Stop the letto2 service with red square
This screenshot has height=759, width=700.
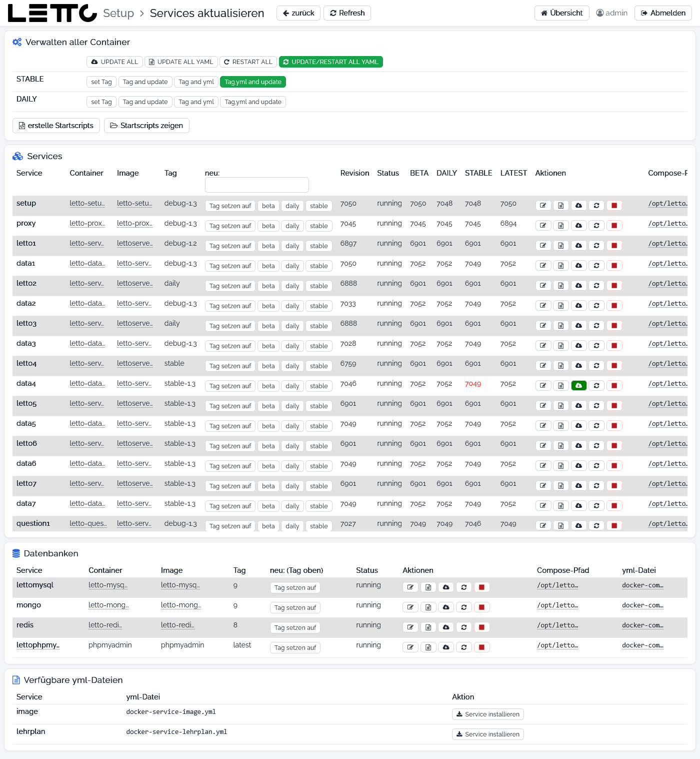coord(614,285)
